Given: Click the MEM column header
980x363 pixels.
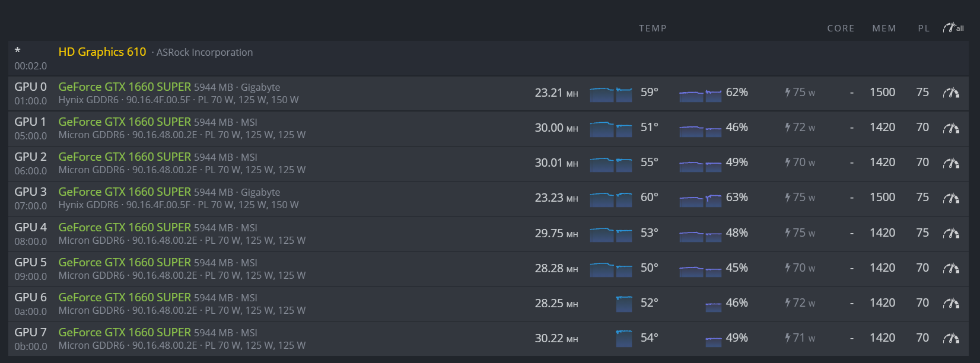Looking at the screenshot, I should click(884, 28).
